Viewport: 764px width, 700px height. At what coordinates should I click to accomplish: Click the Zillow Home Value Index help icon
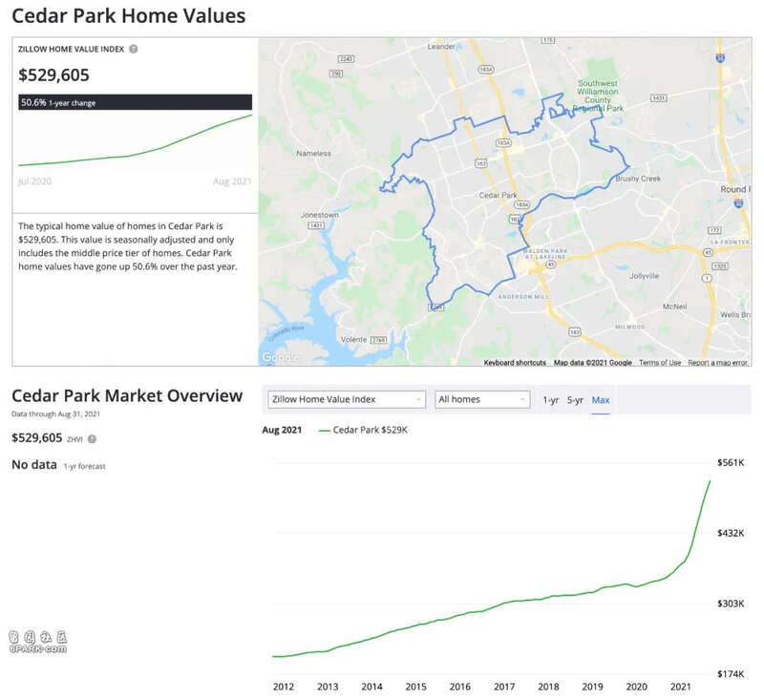(x=133, y=50)
